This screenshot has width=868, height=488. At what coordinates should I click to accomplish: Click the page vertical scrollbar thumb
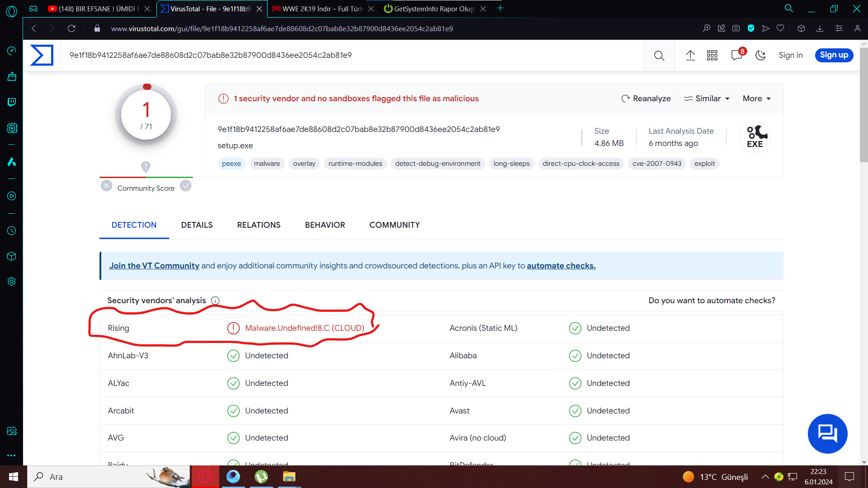[863, 104]
